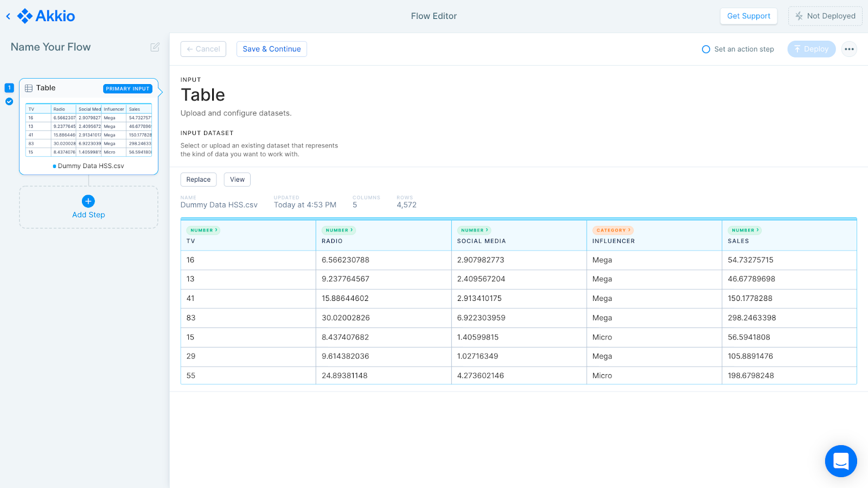This screenshot has height=488, width=868.
Task: Open the NUMBER type dropdown on the Sales column
Action: [x=744, y=230]
